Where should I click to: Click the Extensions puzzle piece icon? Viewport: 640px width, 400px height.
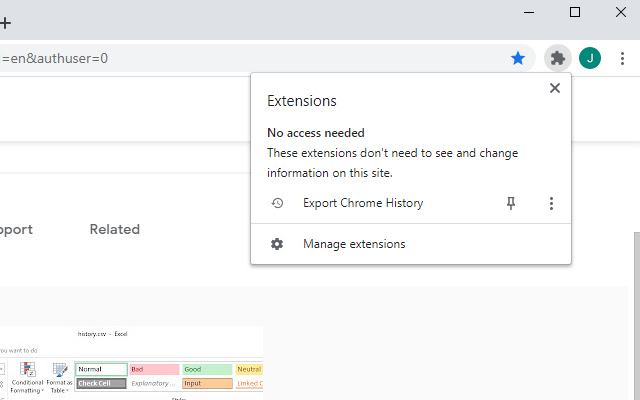click(558, 59)
